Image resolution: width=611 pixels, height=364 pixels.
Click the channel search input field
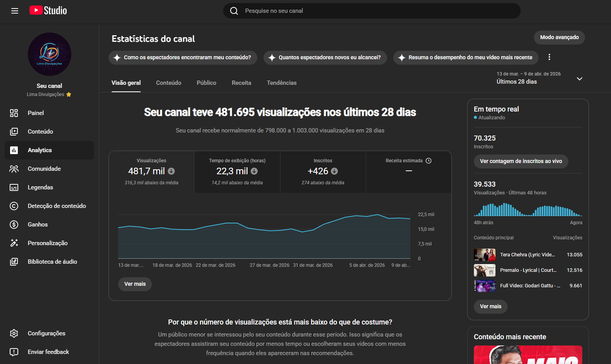372,11
